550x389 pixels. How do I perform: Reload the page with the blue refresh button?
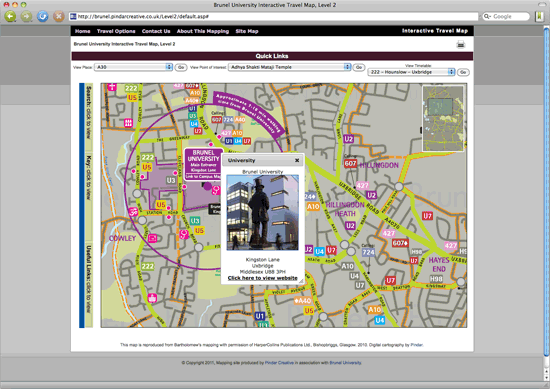click(42, 16)
